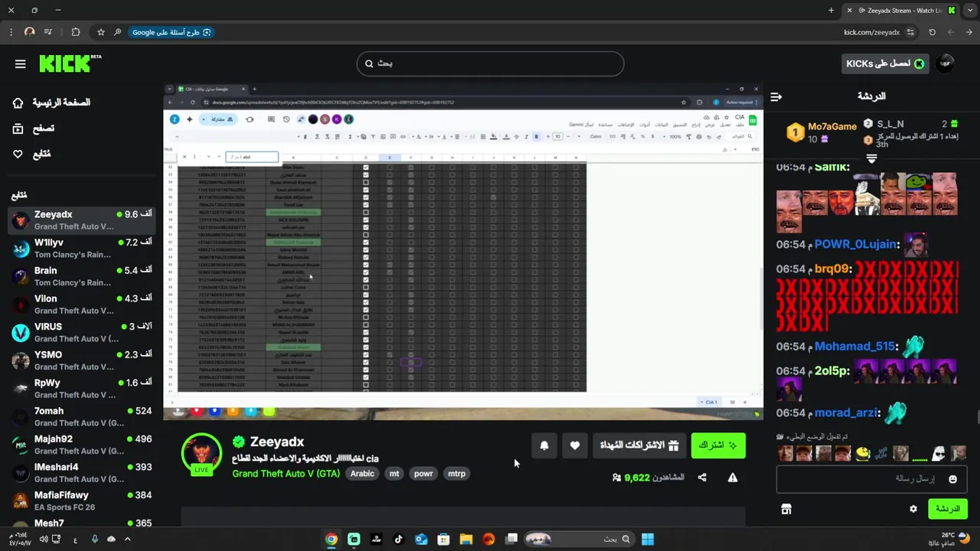This screenshot has width=980, height=551.
Task: Click the gifted subscriptions button
Action: (639, 445)
